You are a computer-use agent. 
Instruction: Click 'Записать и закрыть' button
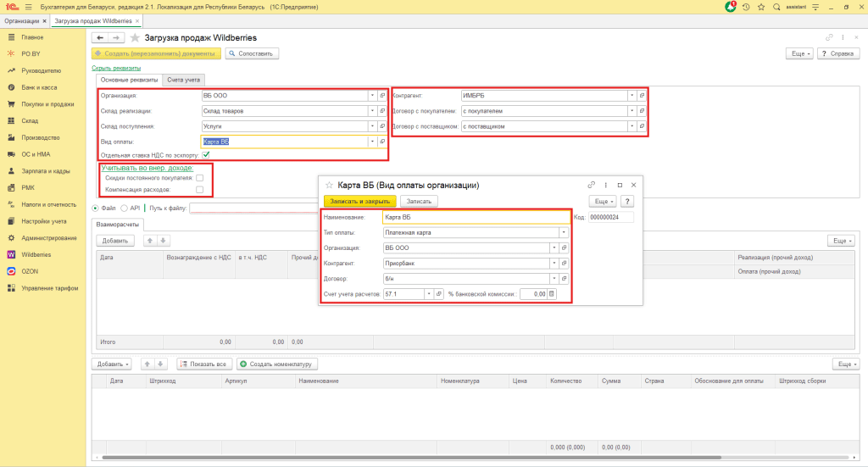pos(359,202)
